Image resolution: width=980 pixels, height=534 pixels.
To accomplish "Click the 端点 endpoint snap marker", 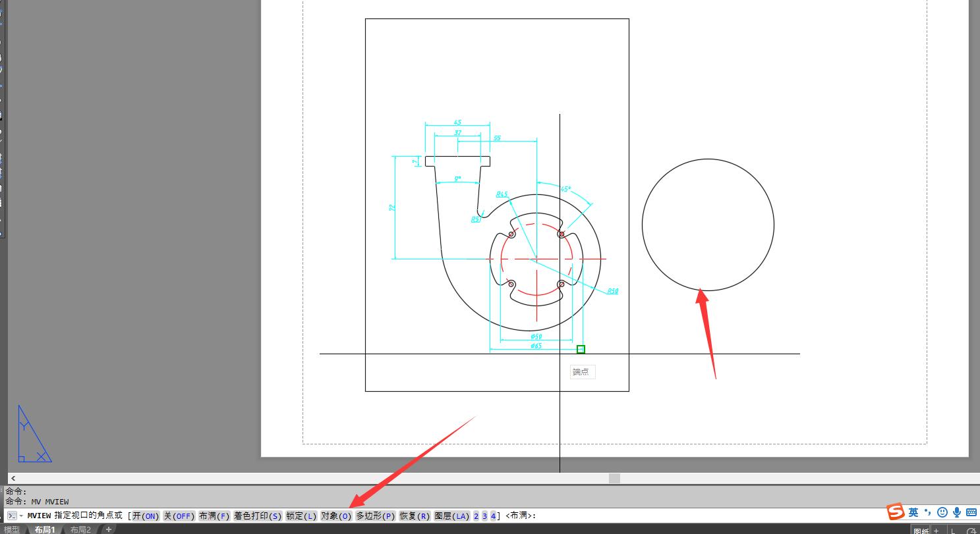I will coord(581,349).
